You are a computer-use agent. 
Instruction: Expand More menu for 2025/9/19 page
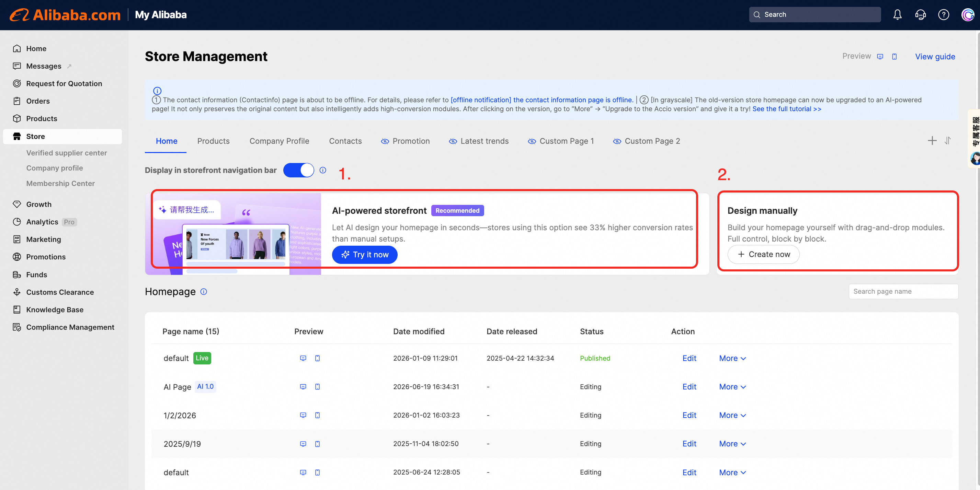[732, 444]
